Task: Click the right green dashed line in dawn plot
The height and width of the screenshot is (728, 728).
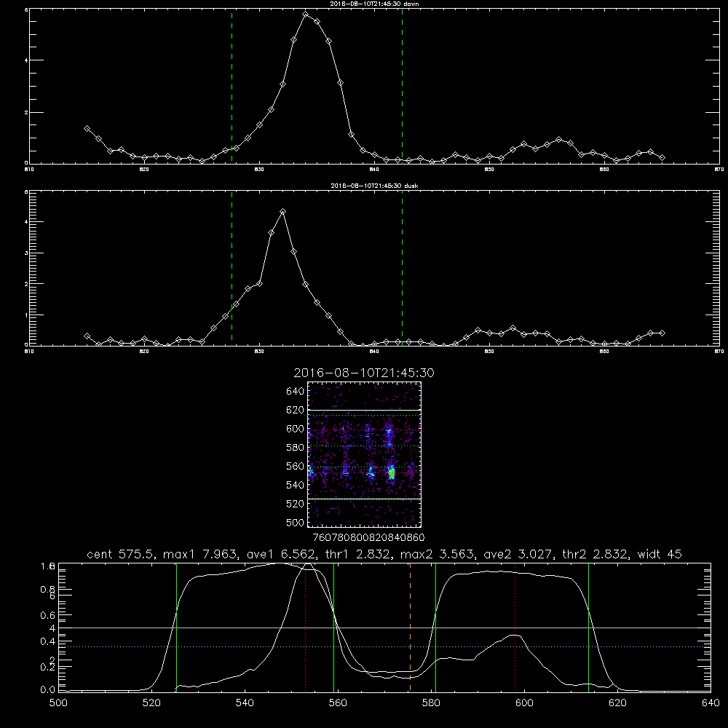Action: [x=402, y=86]
